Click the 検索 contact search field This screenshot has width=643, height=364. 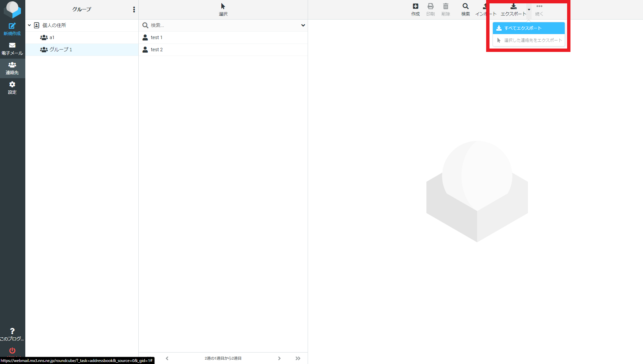point(223,25)
